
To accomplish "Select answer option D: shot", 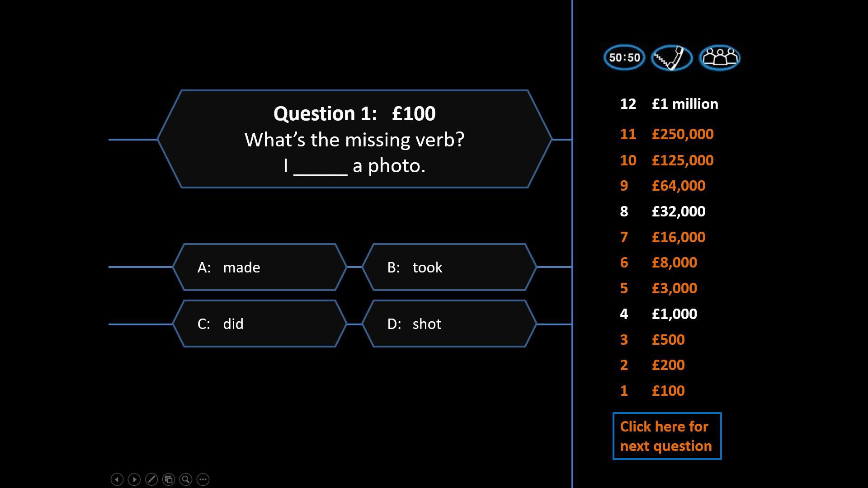I will 451,324.
